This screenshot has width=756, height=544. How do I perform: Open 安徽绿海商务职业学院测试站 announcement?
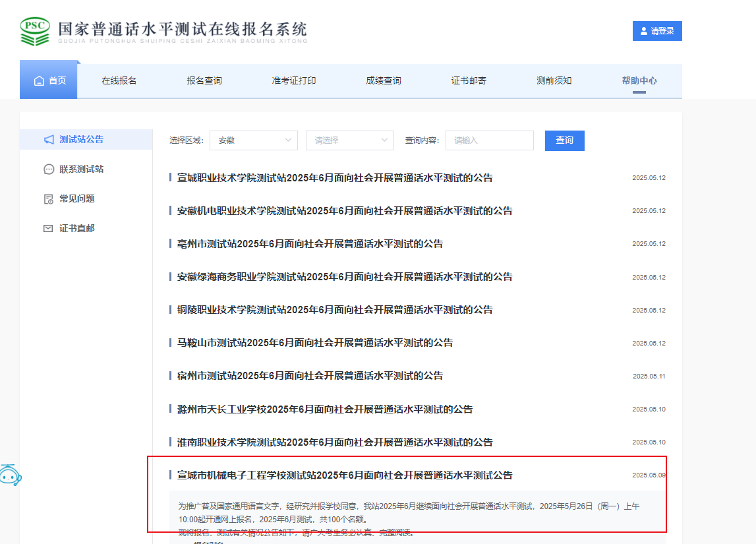pos(345,277)
